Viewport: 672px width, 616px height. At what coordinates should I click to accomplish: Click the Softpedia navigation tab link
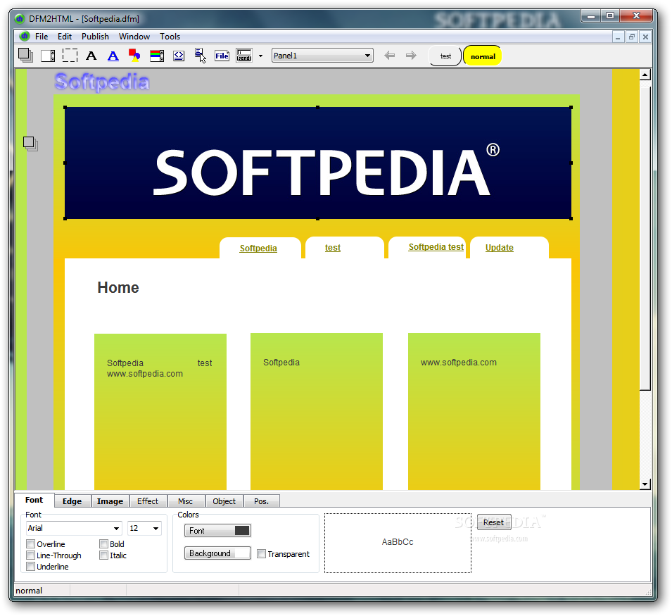pos(258,249)
